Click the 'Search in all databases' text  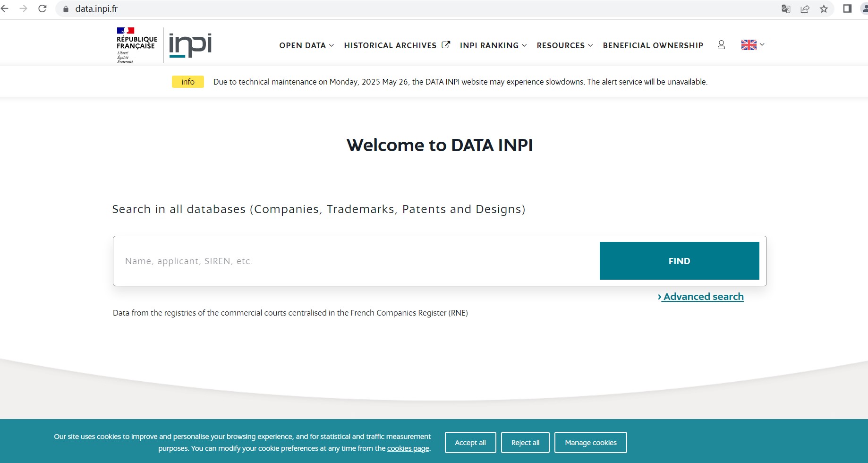pyautogui.click(x=319, y=209)
